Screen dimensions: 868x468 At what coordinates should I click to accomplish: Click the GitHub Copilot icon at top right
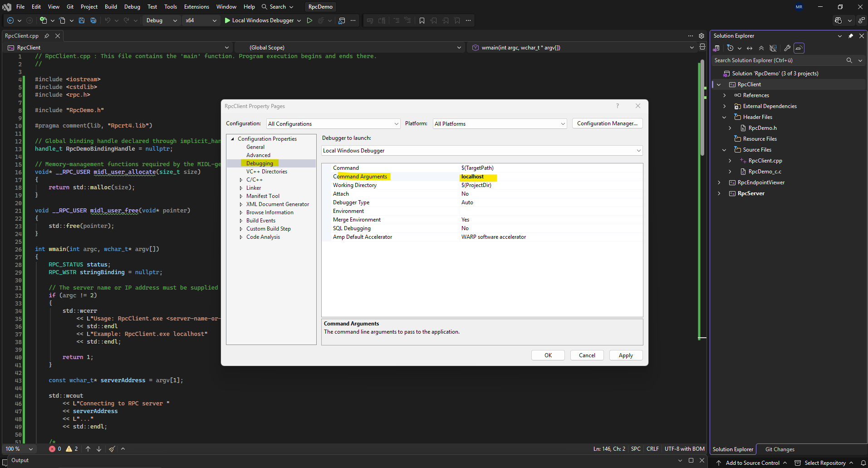pos(838,20)
